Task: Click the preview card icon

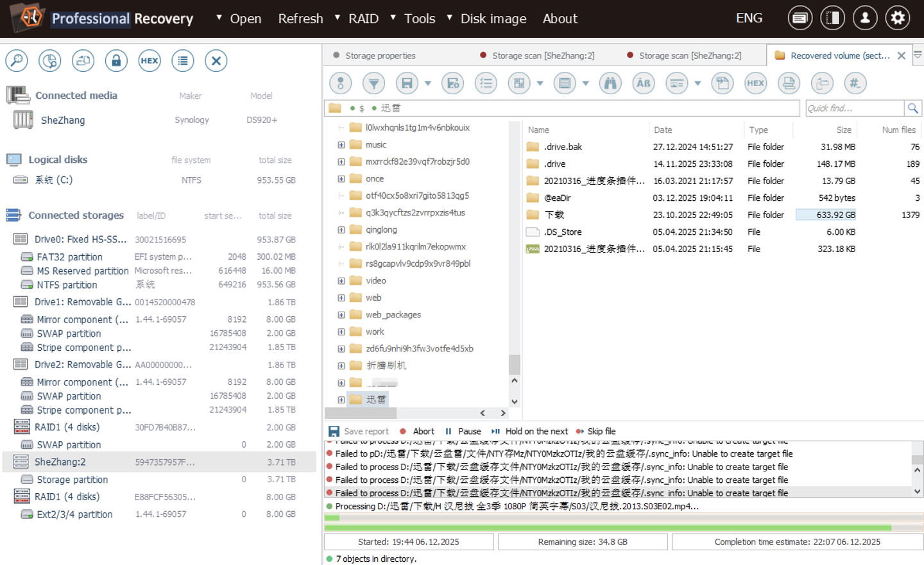Action: coord(677,83)
